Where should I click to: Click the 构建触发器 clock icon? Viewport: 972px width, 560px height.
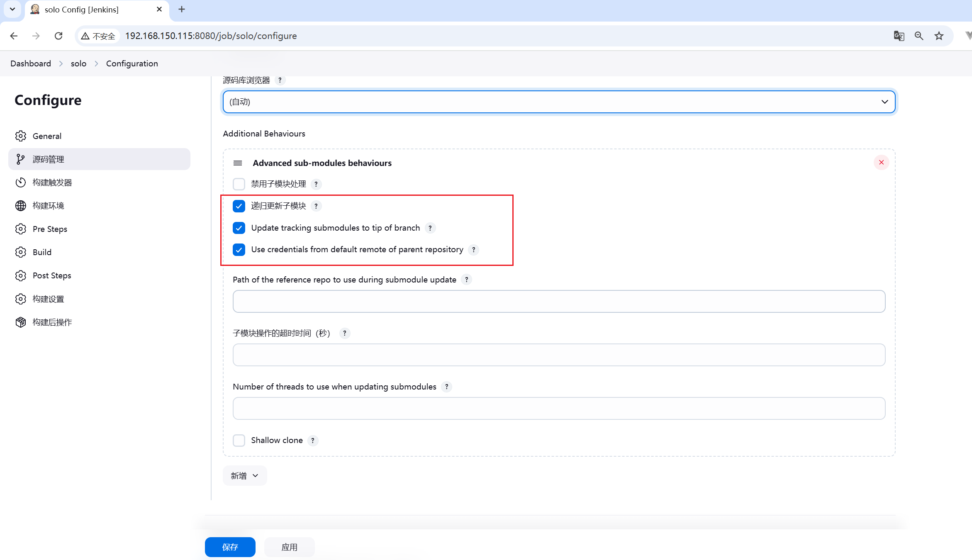(21, 183)
